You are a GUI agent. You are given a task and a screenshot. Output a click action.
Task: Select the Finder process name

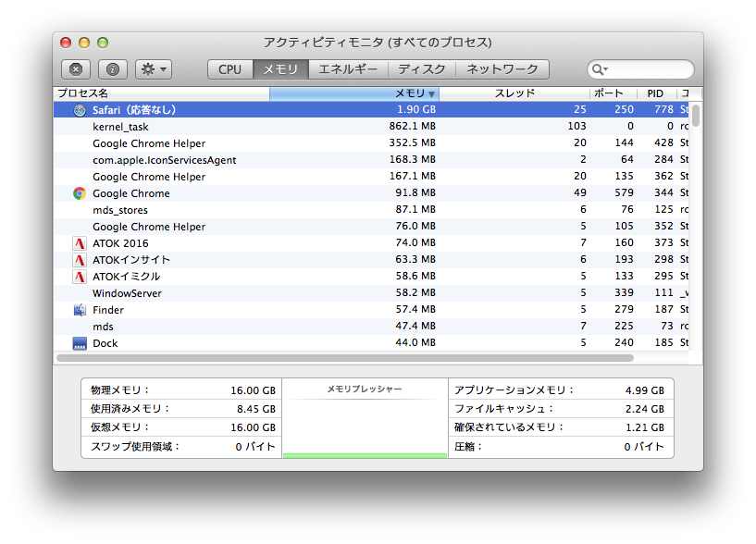coord(108,310)
